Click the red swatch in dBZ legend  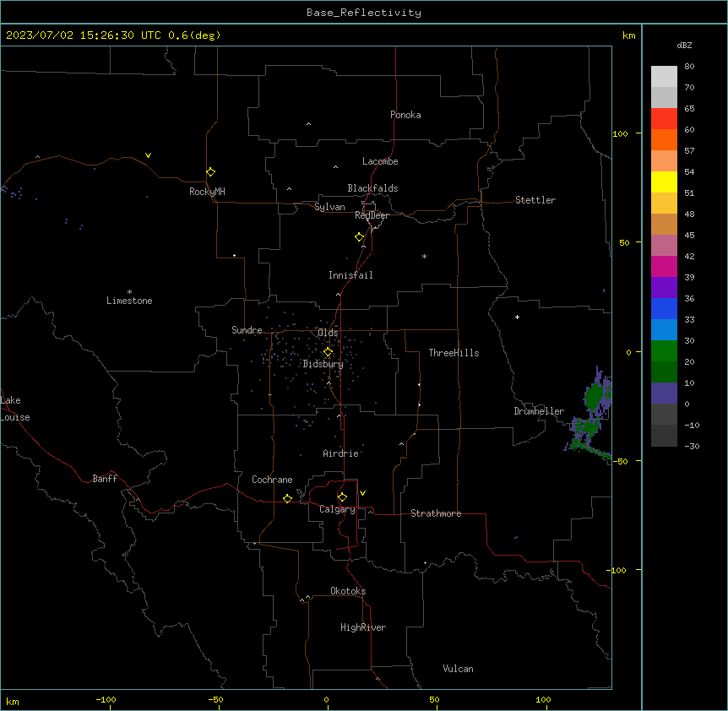pyautogui.click(x=664, y=119)
